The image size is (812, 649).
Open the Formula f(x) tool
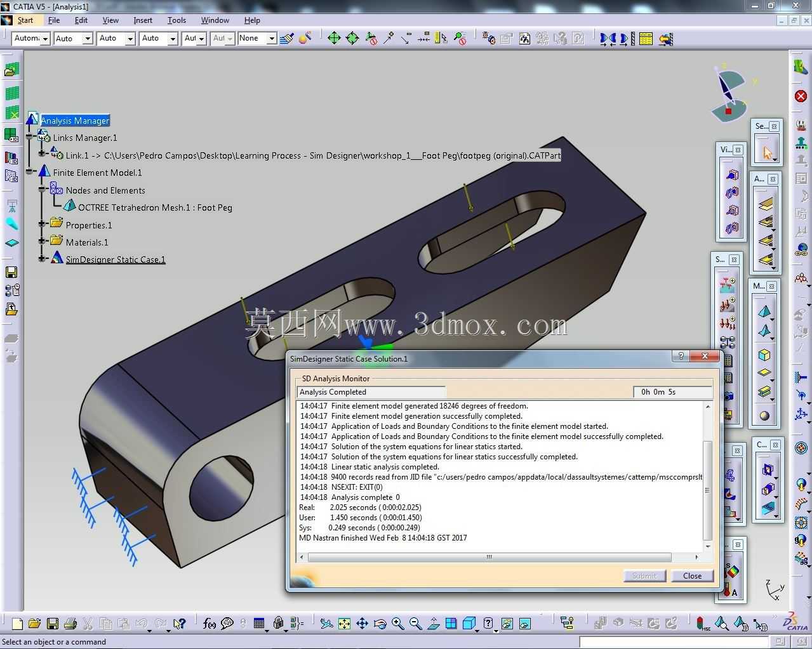210,624
